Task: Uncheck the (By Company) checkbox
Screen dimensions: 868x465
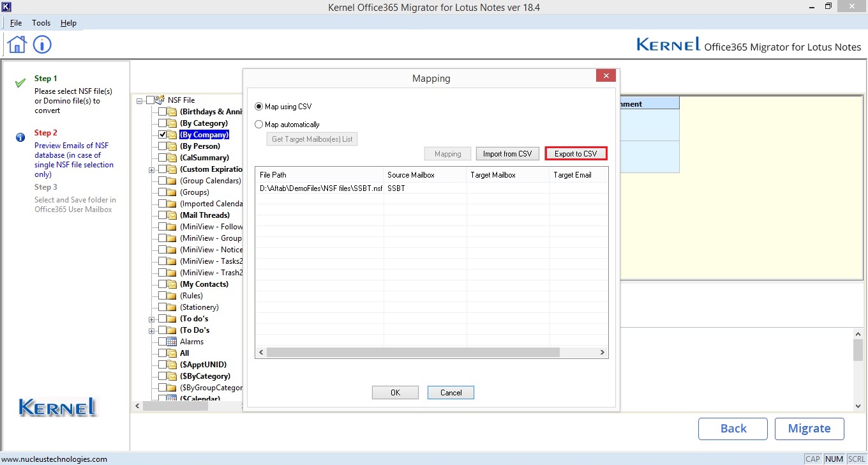Action: (162, 135)
